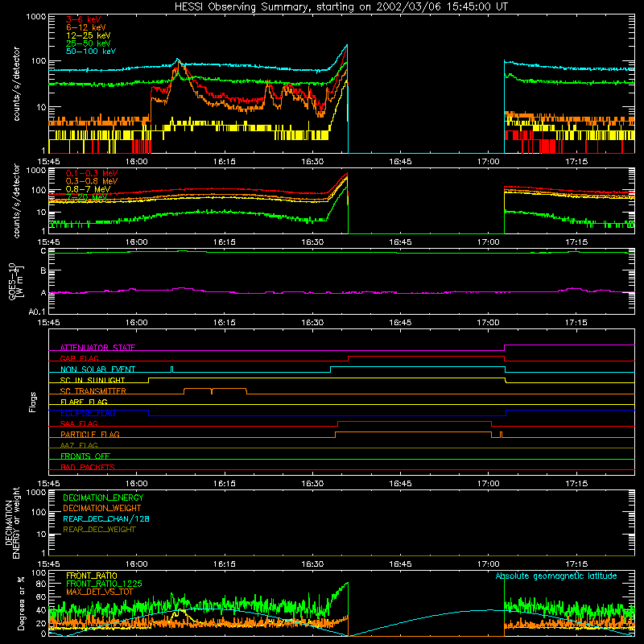Click the Flags panel axis label

(x=33, y=402)
